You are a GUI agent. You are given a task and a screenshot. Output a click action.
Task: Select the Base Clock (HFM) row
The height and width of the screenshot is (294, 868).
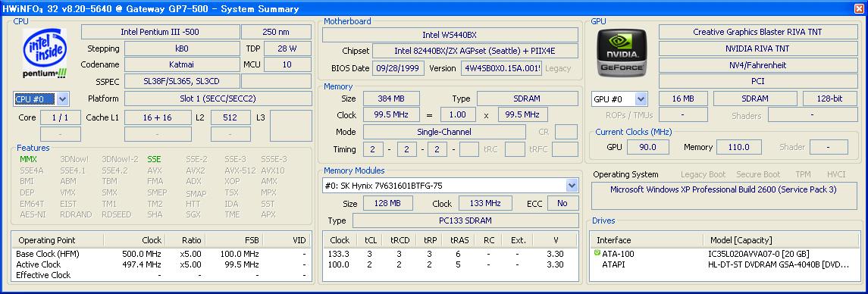coord(161,254)
